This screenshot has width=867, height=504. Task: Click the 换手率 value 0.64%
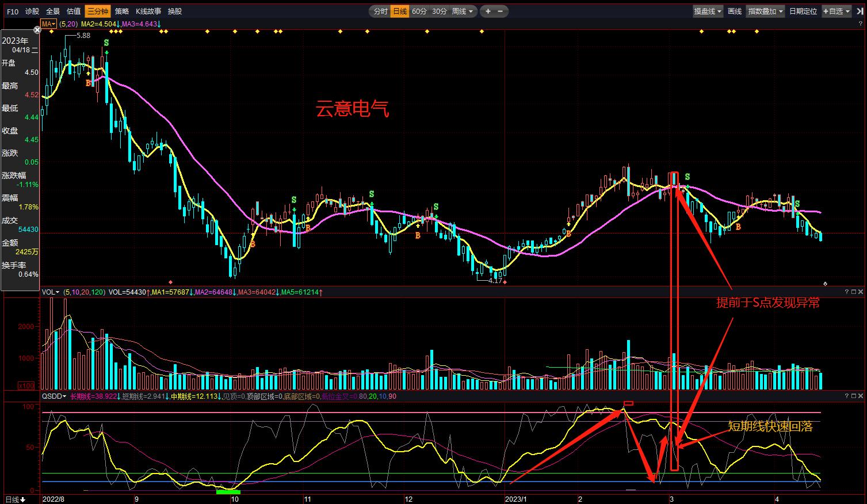click(29, 274)
